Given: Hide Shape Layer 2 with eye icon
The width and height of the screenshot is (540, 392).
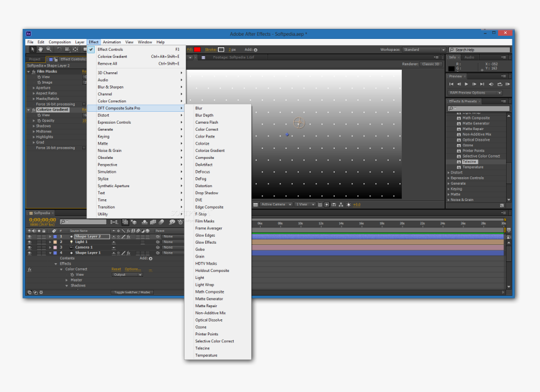Looking at the screenshot, I should tap(30, 237).
